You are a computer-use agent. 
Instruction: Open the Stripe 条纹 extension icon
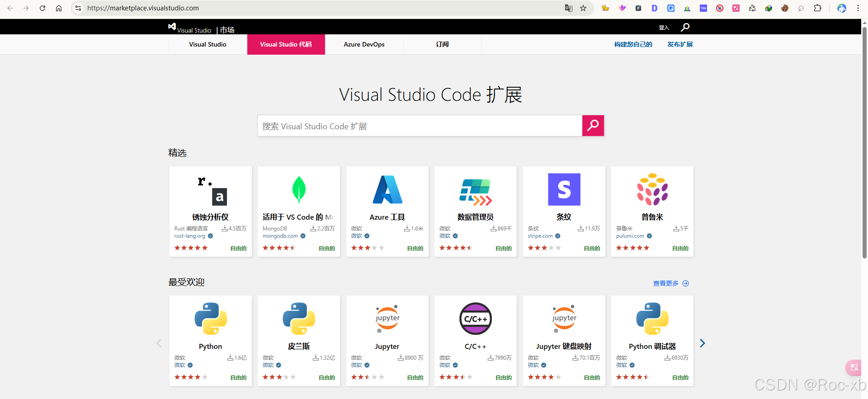coord(564,189)
